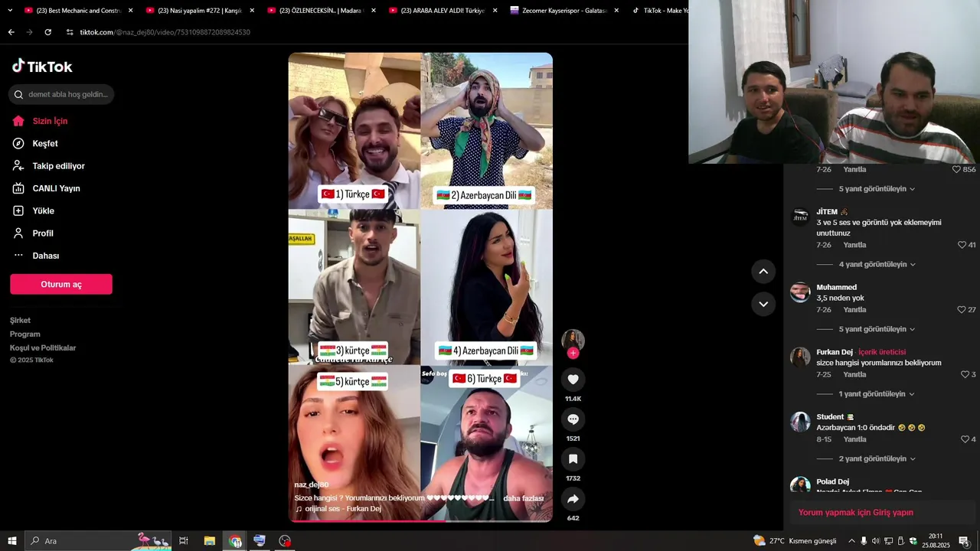Open browser tab search dropdown arrow
980x551 pixels.
coord(10,11)
